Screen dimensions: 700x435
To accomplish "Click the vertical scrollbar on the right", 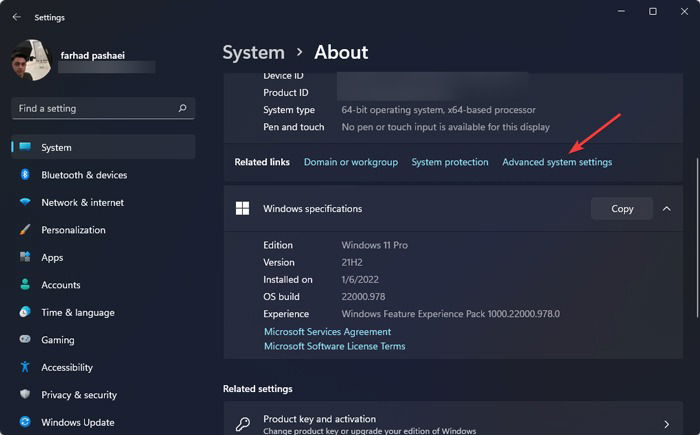I will (697, 237).
